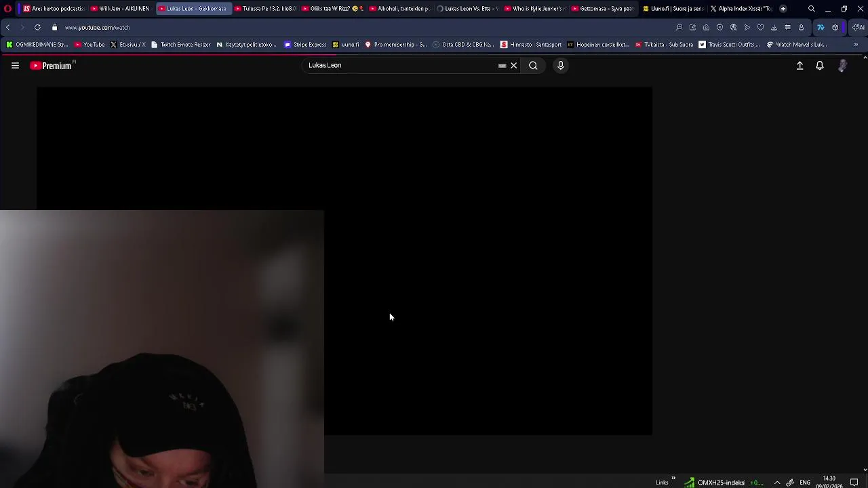
Task: Reload the current YouTube page
Action: coord(37,27)
